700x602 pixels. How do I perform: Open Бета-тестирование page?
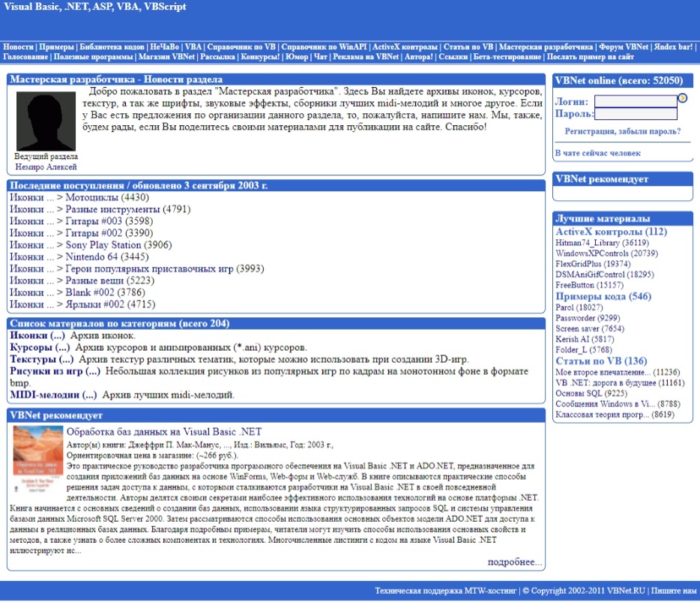(507, 57)
